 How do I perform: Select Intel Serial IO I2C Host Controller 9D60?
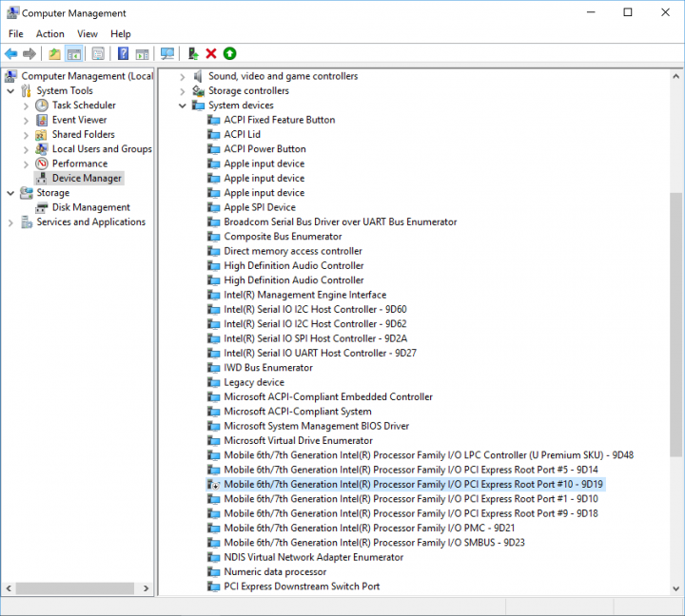click(x=315, y=309)
